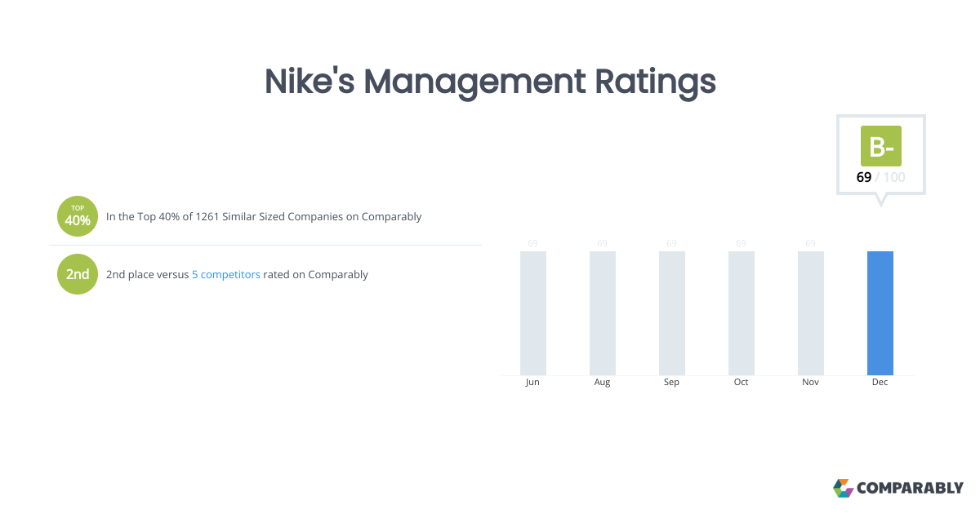
Task: Open the 5 competitors link
Action: 226,275
